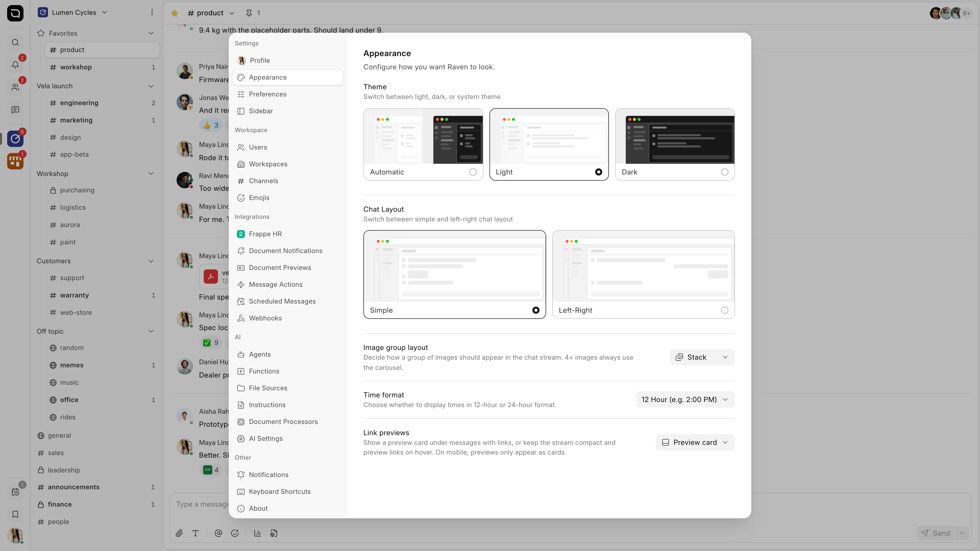
Task: Click the attach file paperclip icon
Action: (x=179, y=533)
